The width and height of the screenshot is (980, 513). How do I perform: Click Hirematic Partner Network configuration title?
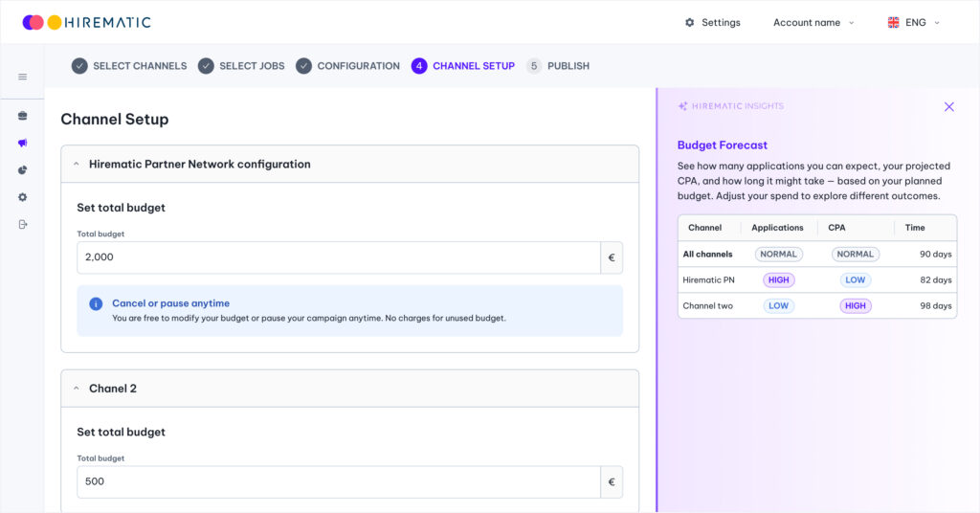click(199, 165)
